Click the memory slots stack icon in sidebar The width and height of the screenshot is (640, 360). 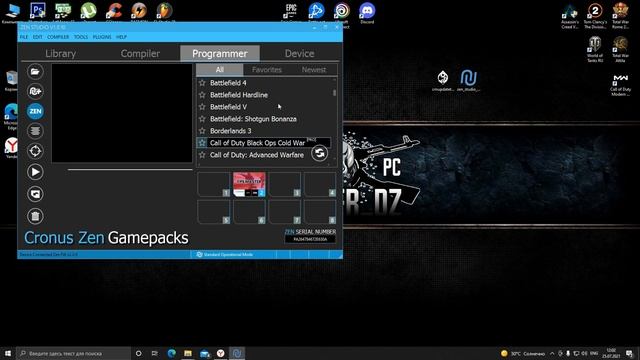point(35,131)
